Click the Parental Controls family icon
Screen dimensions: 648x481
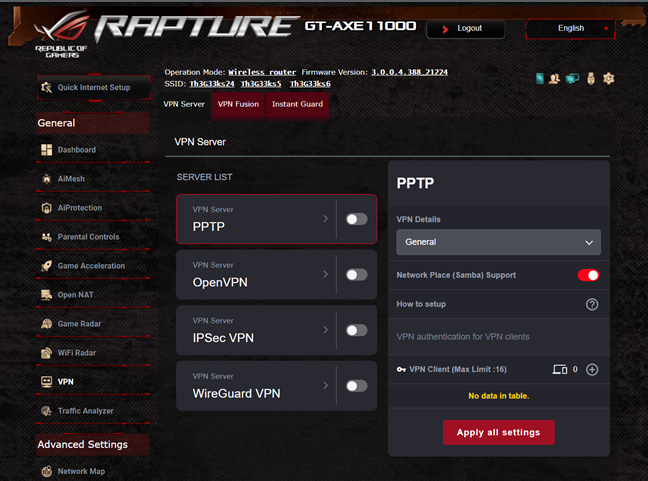point(47,237)
